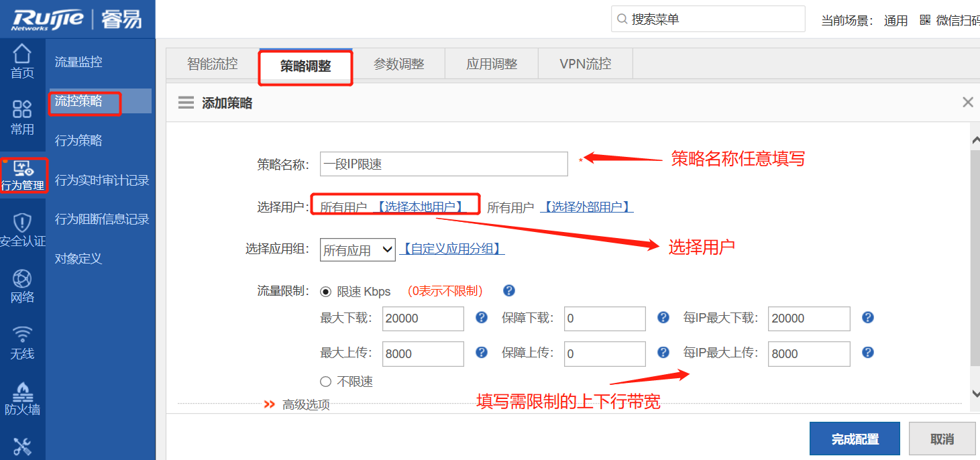
Task: Open the 防火墙 firewall icon
Action: (22, 391)
